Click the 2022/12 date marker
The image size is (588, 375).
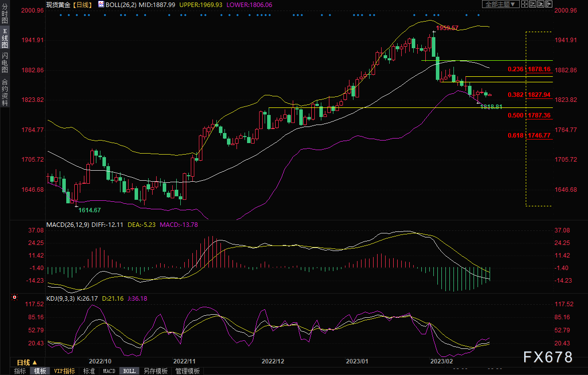[x=273, y=361]
